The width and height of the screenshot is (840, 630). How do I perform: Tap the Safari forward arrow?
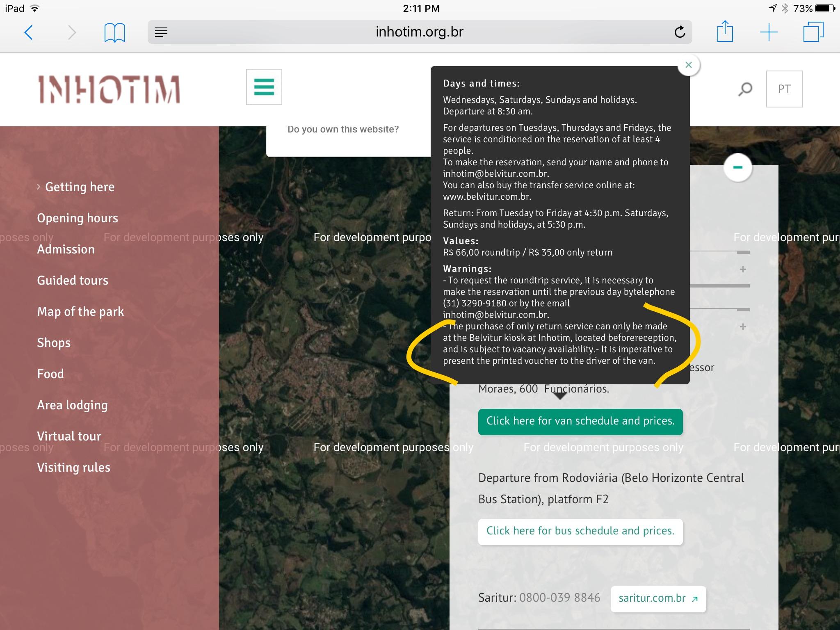click(x=72, y=32)
